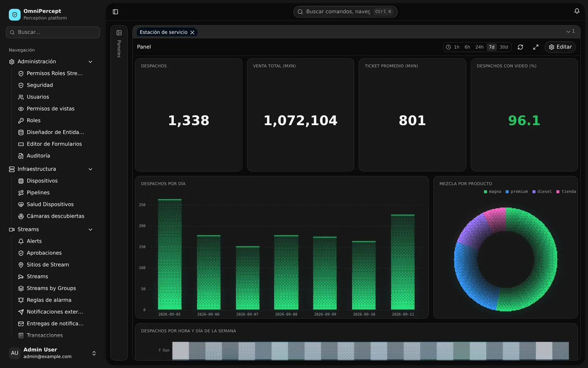
Task: Select the 1h time range
Action: click(456, 47)
